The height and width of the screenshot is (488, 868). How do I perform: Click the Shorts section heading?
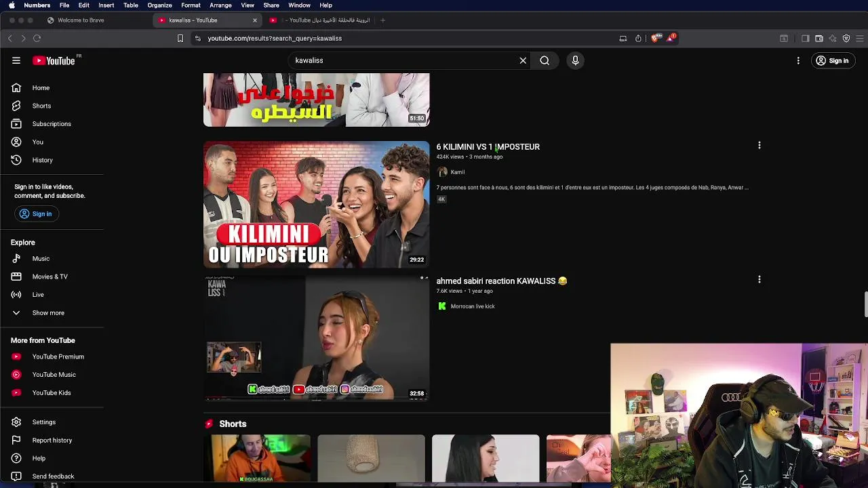pos(233,424)
